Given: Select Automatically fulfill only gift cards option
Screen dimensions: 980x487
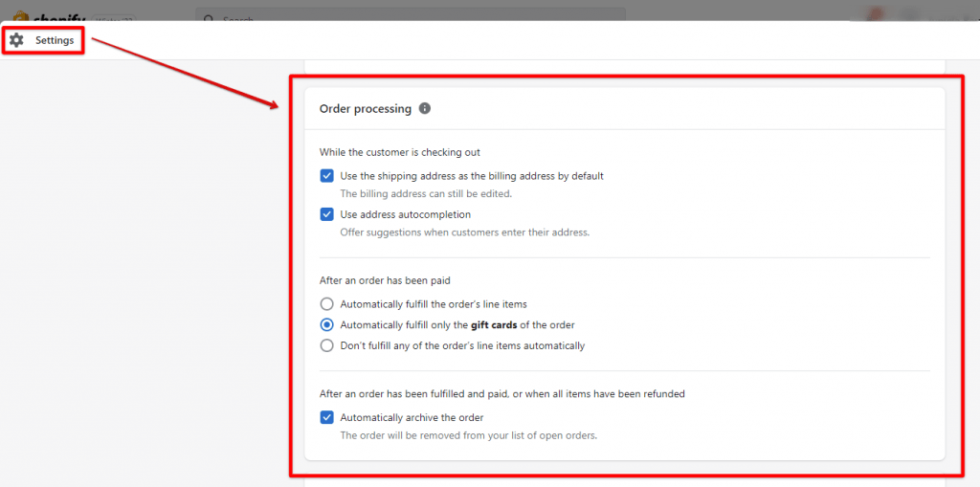Looking at the screenshot, I should pos(326,324).
